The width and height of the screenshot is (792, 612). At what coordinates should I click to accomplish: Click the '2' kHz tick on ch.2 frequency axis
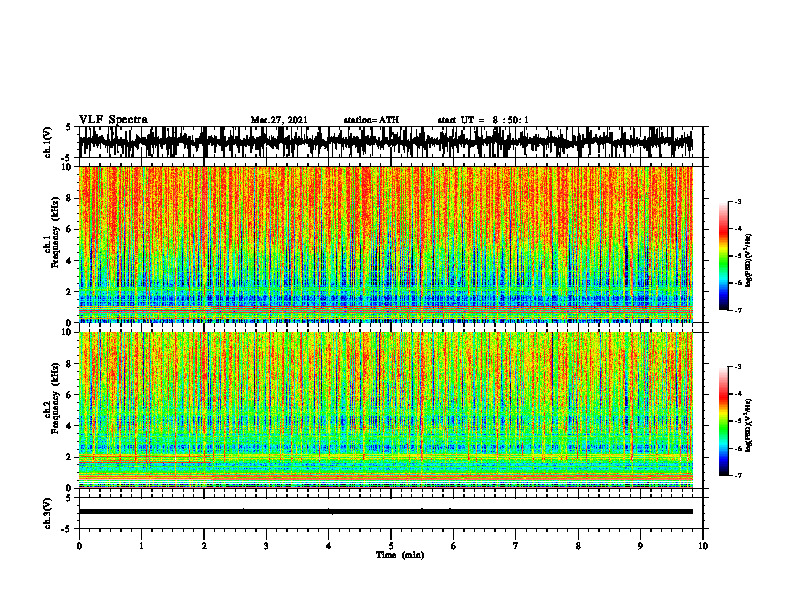[x=70, y=457]
